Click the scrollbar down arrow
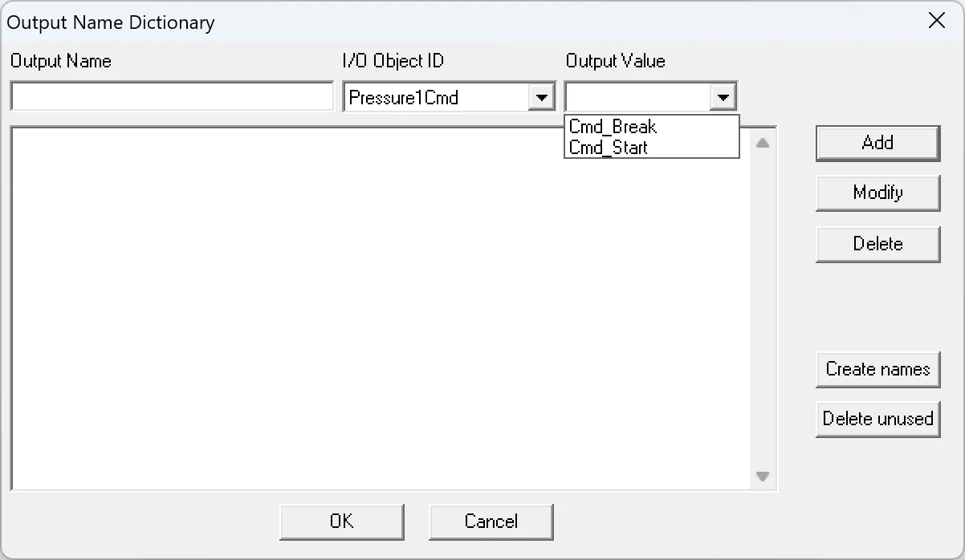This screenshot has width=965, height=560. [x=762, y=475]
